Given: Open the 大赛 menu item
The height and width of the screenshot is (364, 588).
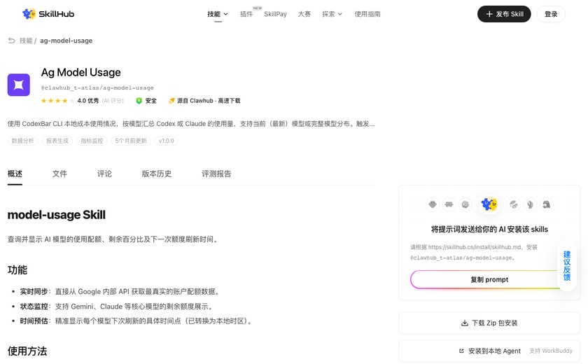Looking at the screenshot, I should [304, 14].
